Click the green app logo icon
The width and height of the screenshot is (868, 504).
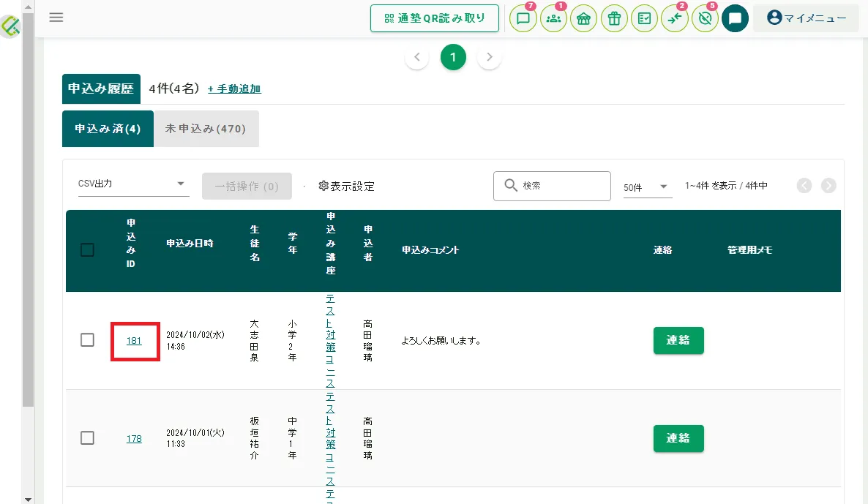coord(10,26)
